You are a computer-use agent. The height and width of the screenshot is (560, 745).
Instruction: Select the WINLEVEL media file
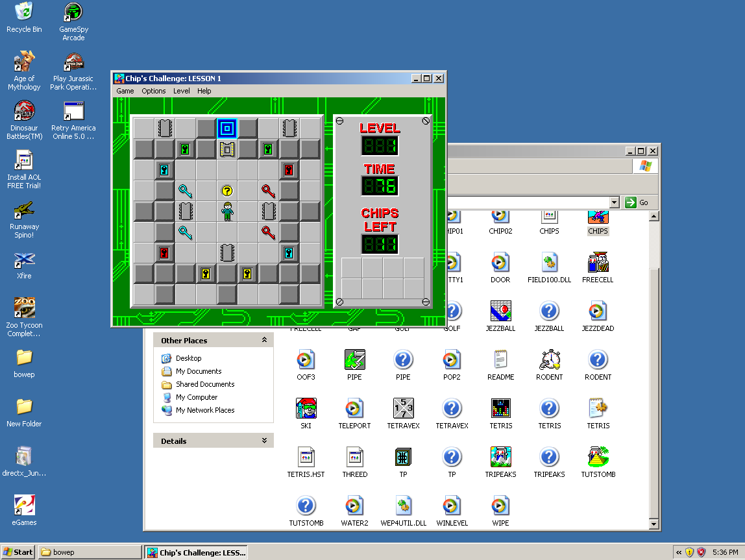(x=452, y=511)
